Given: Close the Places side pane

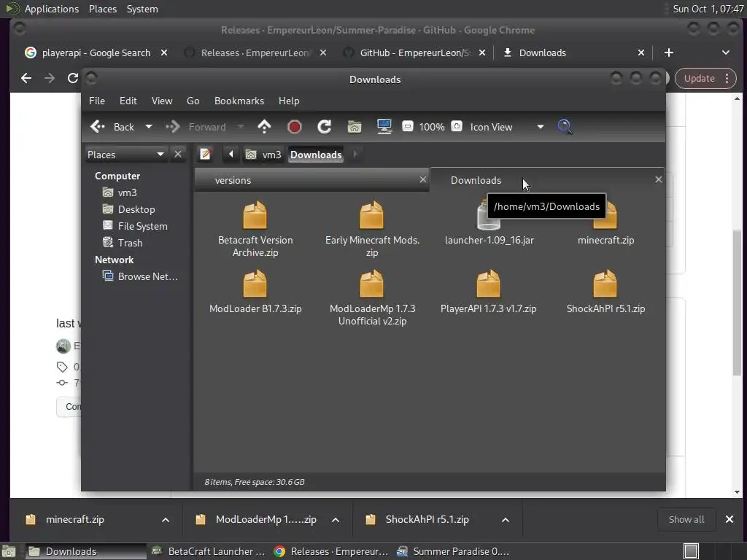Looking at the screenshot, I should 178,155.
